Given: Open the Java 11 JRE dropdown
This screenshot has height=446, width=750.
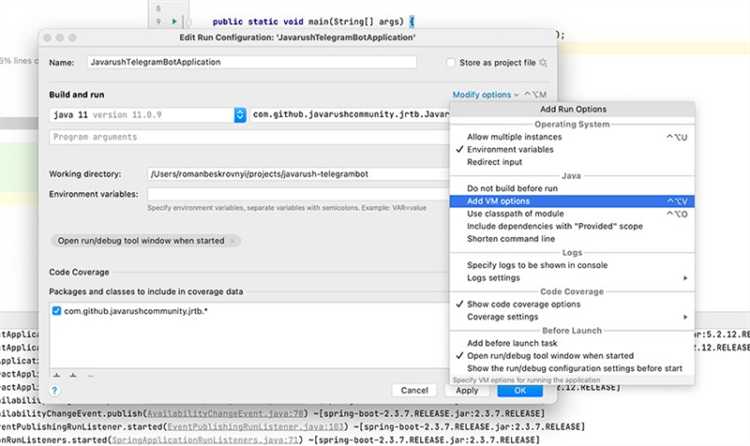Looking at the screenshot, I should coord(240,115).
